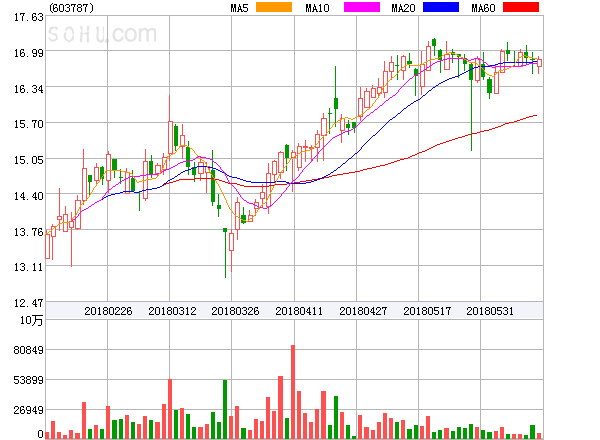
Task: Click the 16.99 price axis label
Action: pos(29,53)
